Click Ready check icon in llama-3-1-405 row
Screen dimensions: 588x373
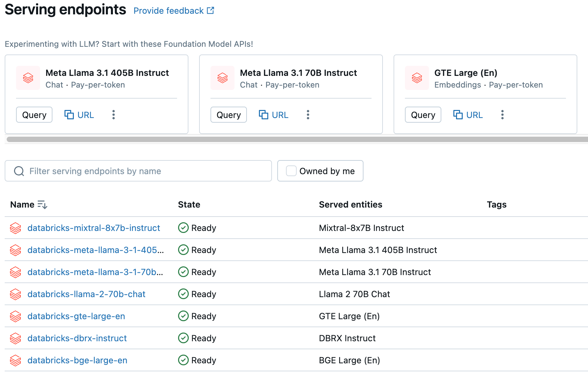point(183,250)
